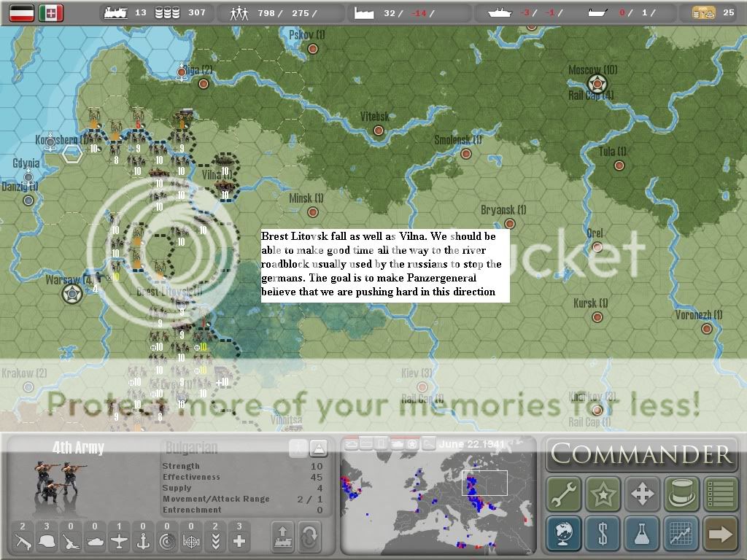Viewport: 747px width, 560px height.
Task: Click the anchor naval stat icon
Action: pyautogui.click(x=143, y=542)
